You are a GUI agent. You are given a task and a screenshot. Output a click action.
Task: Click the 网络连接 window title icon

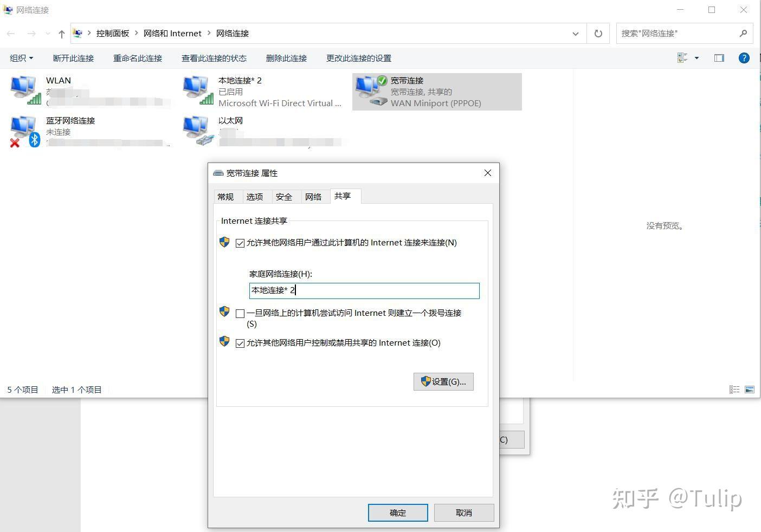pyautogui.click(x=8, y=10)
